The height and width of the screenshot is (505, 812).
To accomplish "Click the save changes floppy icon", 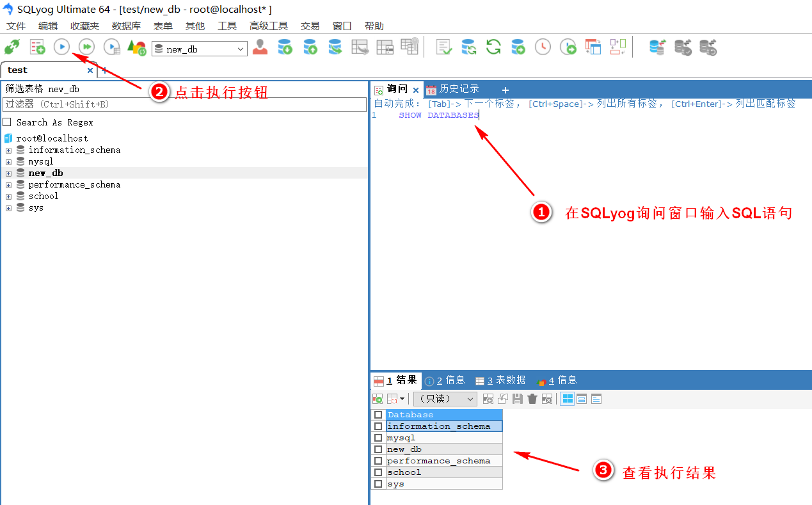I will (518, 399).
